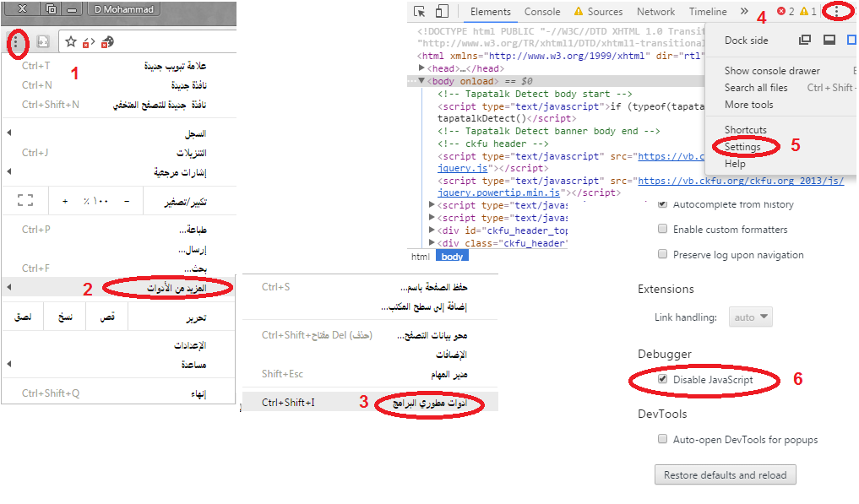859x504 pixels.
Task: Select Shortcuts in the DevTools menu
Action: 746,130
